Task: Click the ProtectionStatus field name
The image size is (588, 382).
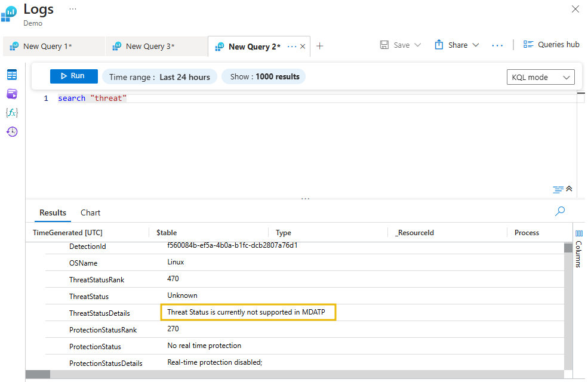Action: (x=95, y=347)
